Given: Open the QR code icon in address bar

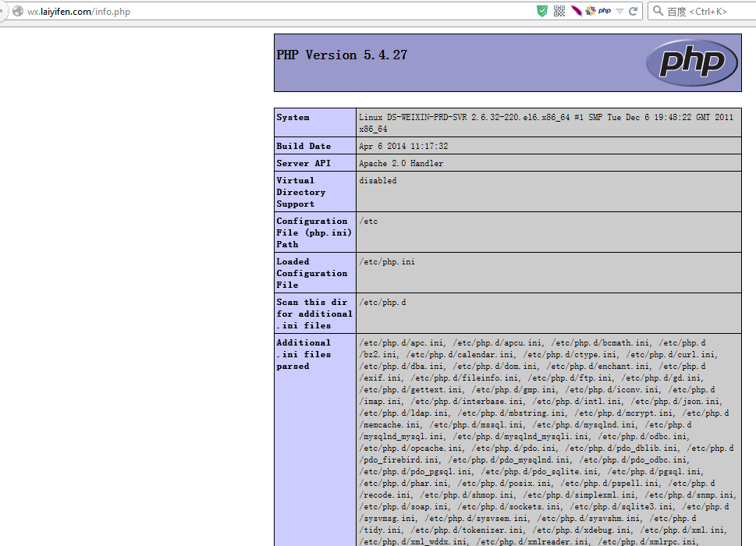Looking at the screenshot, I should click(559, 11).
